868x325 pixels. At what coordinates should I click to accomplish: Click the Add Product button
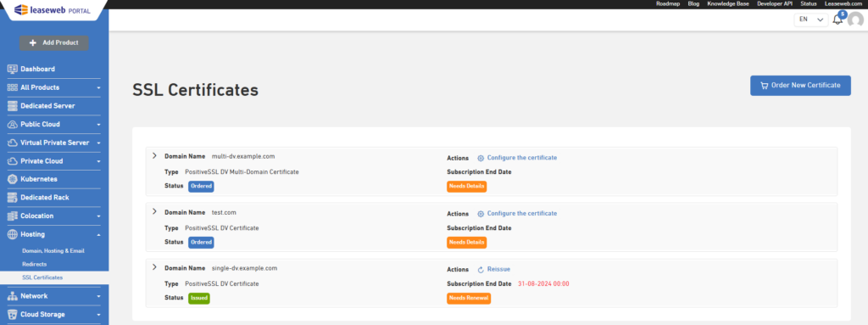click(53, 42)
